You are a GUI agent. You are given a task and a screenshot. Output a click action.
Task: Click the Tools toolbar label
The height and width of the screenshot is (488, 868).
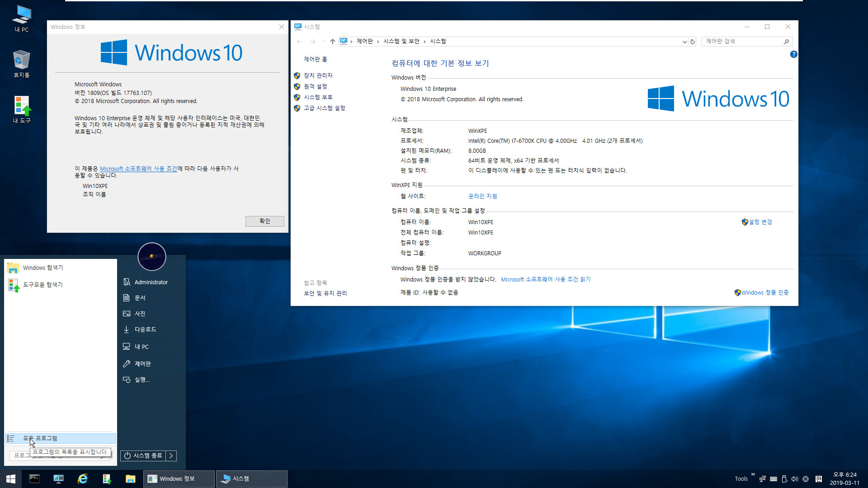(x=741, y=479)
